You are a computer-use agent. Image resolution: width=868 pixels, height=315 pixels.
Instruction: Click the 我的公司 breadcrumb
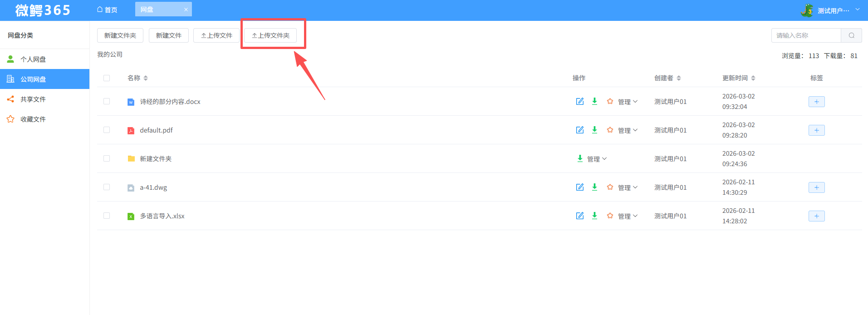tap(110, 54)
